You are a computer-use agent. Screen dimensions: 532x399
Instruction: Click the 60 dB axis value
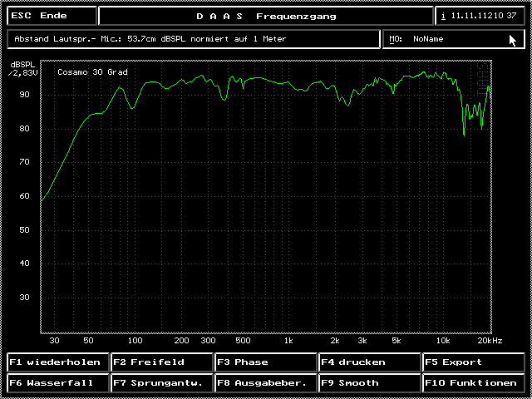tap(24, 196)
